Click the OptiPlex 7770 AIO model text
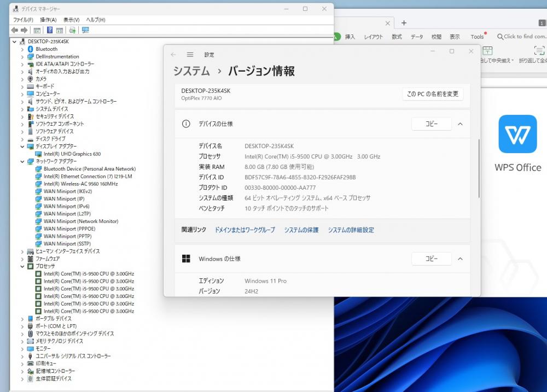 [x=201, y=98]
